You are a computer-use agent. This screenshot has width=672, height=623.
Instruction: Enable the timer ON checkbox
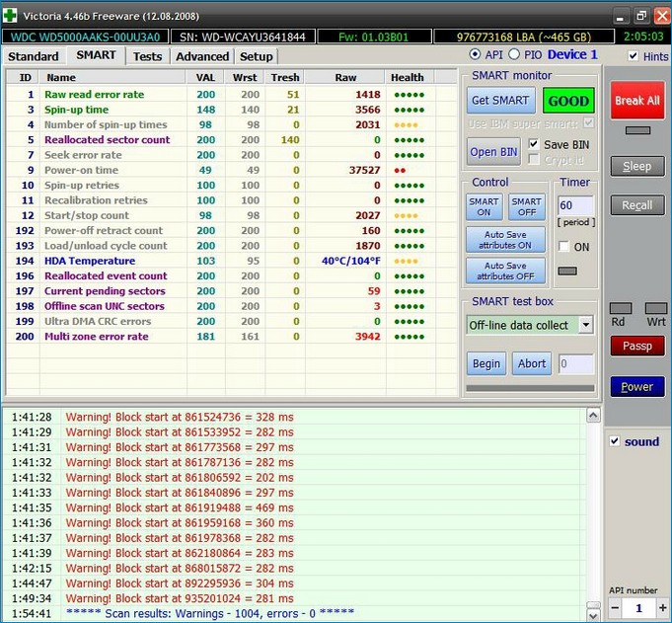click(x=564, y=247)
